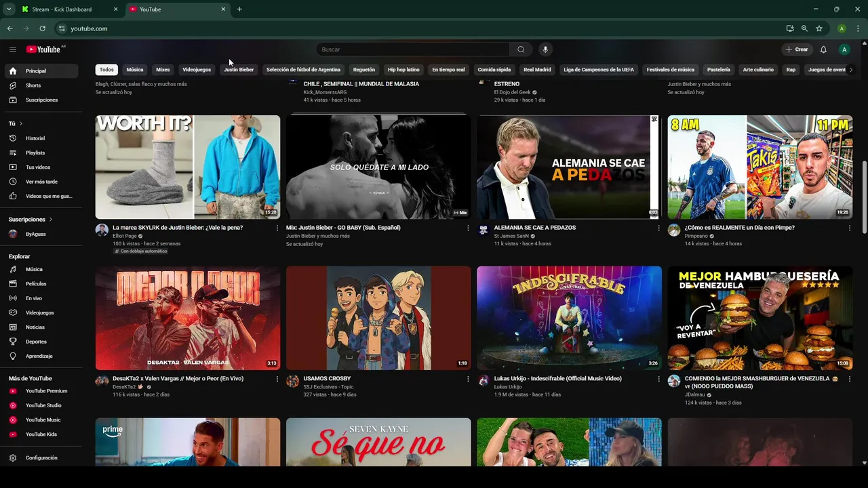Open a new browser tab
Image resolution: width=868 pixels, height=488 pixels.
[239, 9]
